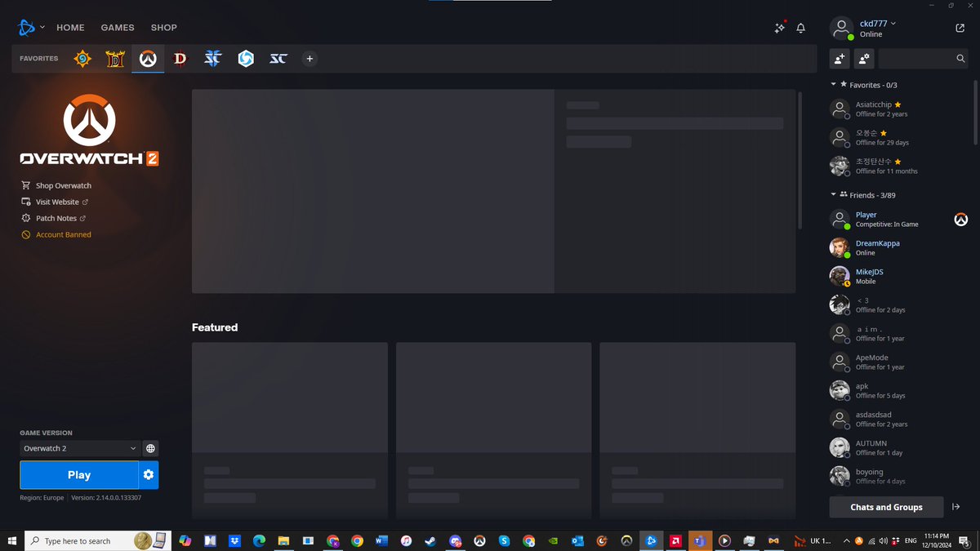Viewport: 980px width, 551px height.
Task: Show hidden system tray icons
Action: pyautogui.click(x=847, y=540)
